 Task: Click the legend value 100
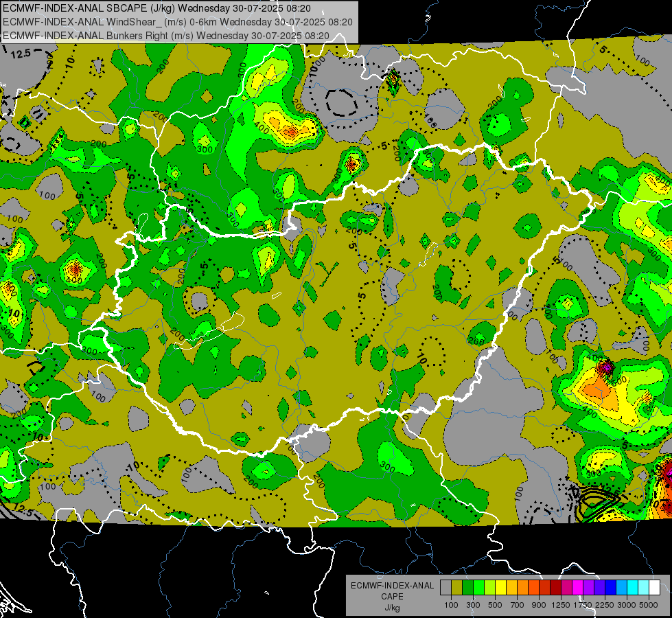tap(451, 605)
